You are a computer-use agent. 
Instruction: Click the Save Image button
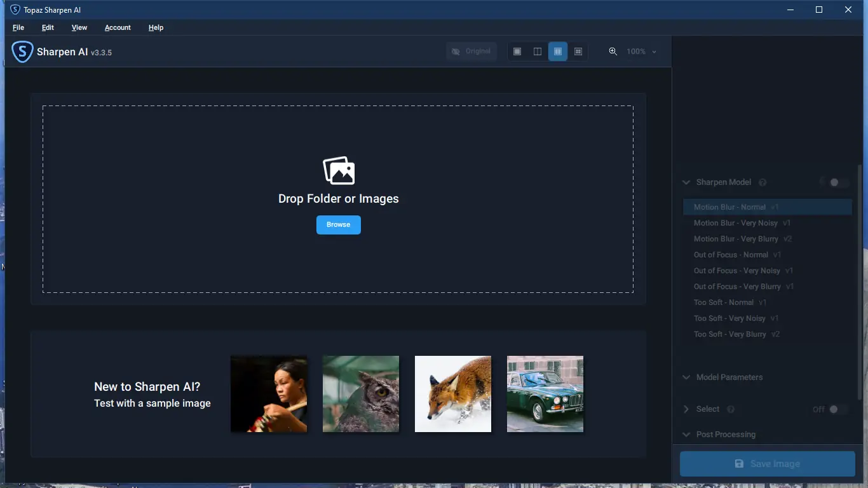pyautogui.click(x=768, y=464)
